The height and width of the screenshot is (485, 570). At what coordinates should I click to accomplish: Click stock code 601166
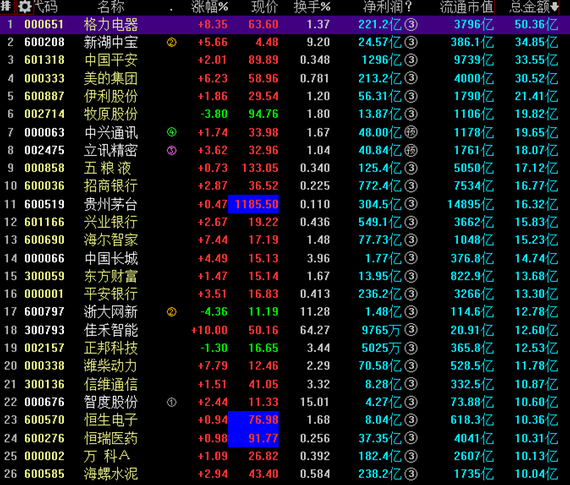(x=44, y=222)
